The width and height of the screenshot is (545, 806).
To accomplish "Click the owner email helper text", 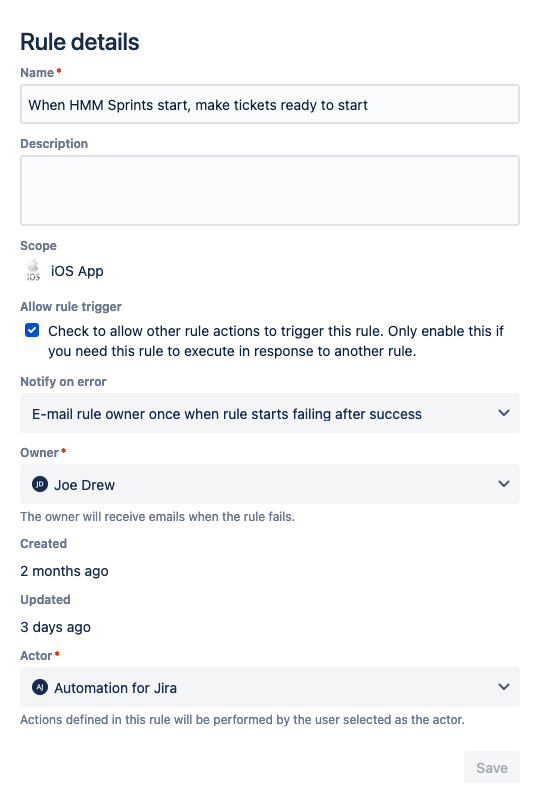I will pyautogui.click(x=157, y=517).
